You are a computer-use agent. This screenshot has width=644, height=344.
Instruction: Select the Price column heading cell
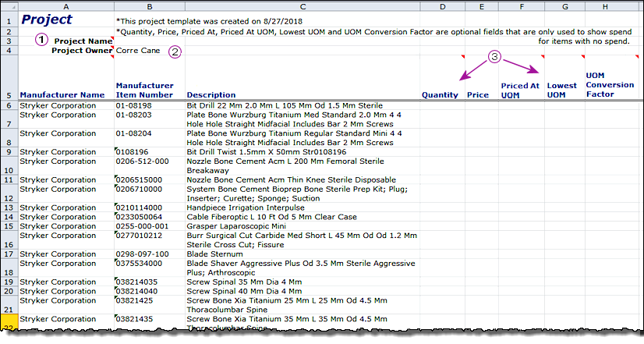click(x=479, y=94)
